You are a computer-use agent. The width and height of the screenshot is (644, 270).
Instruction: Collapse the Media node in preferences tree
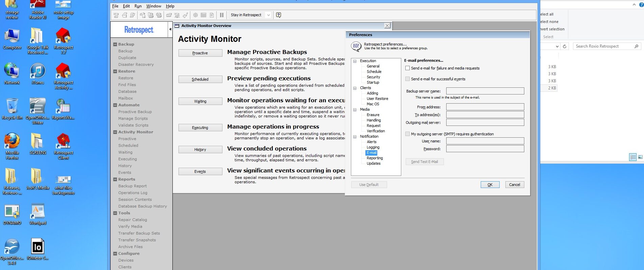coord(355,110)
